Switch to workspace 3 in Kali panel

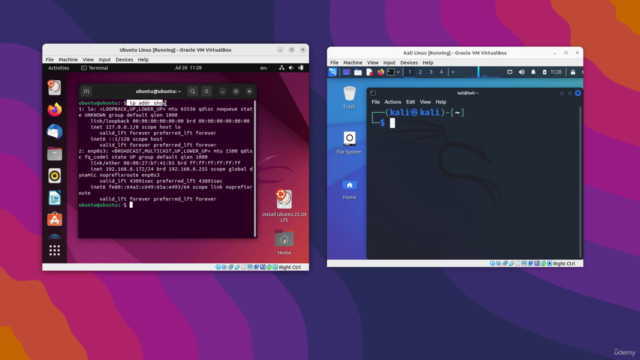coord(431,72)
